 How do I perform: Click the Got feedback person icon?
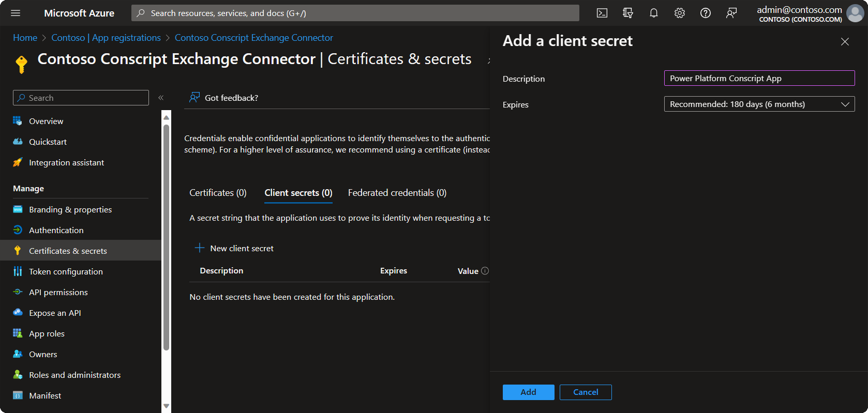(194, 98)
